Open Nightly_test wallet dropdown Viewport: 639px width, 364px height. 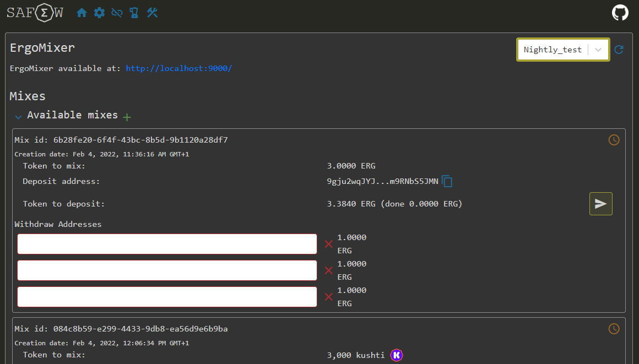coord(563,50)
